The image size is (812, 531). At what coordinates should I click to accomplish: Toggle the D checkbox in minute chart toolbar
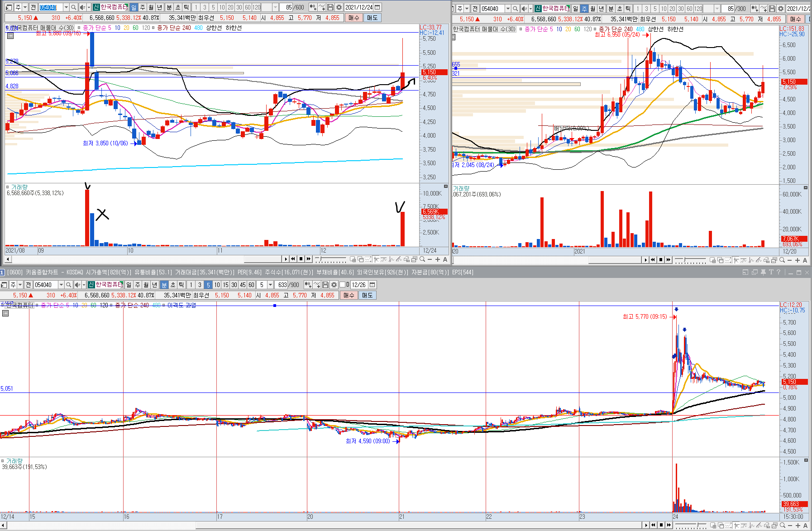pos(342,285)
